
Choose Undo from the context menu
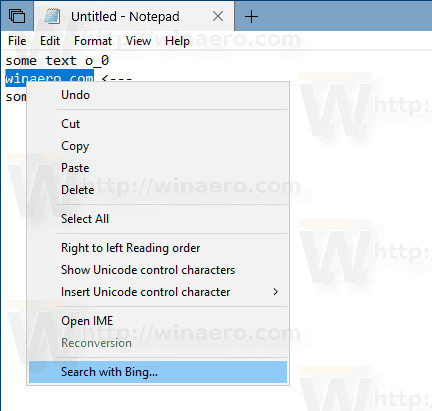[158, 95]
